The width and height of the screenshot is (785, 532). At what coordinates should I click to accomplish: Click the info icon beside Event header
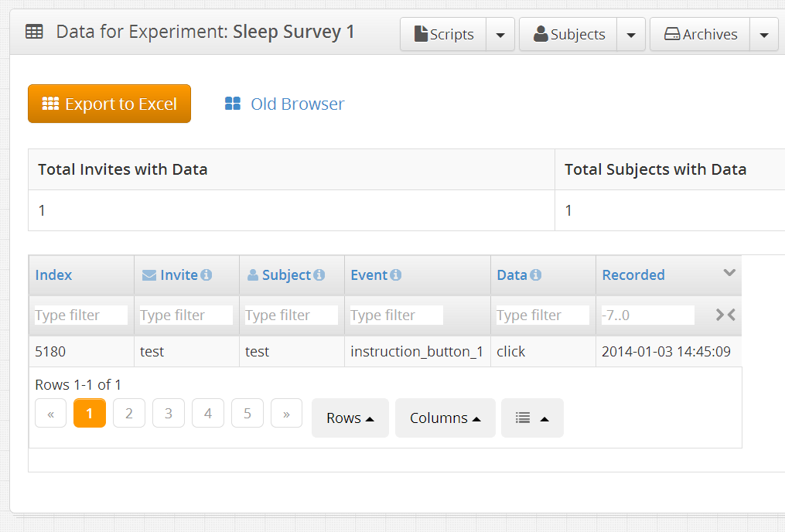pyautogui.click(x=396, y=275)
